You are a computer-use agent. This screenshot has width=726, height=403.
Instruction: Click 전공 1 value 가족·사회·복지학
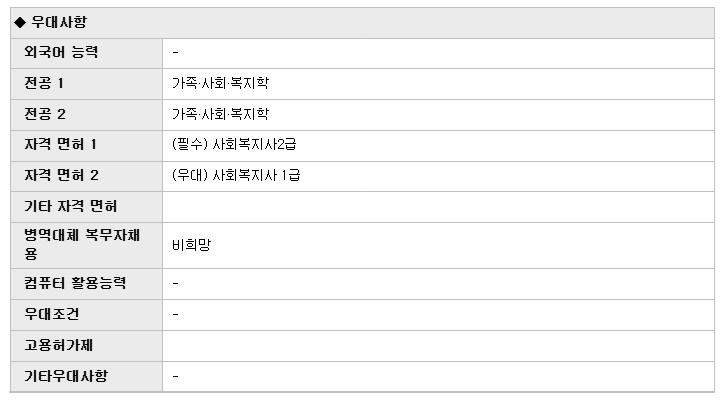tap(220, 83)
